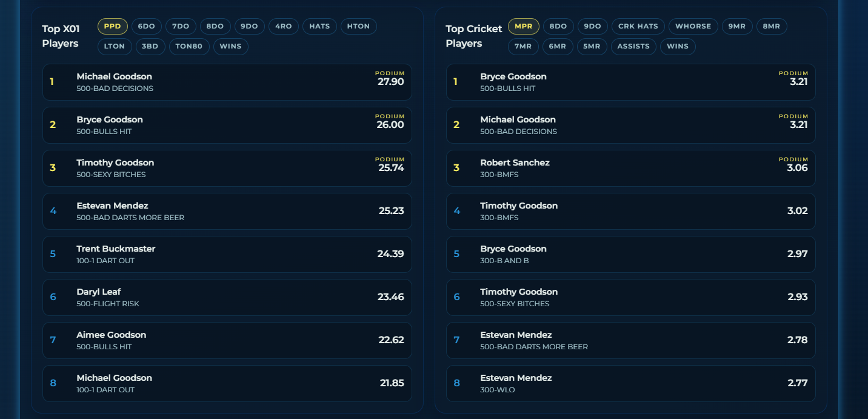
Task: Show 9DO statistics for X01
Action: [x=249, y=26]
